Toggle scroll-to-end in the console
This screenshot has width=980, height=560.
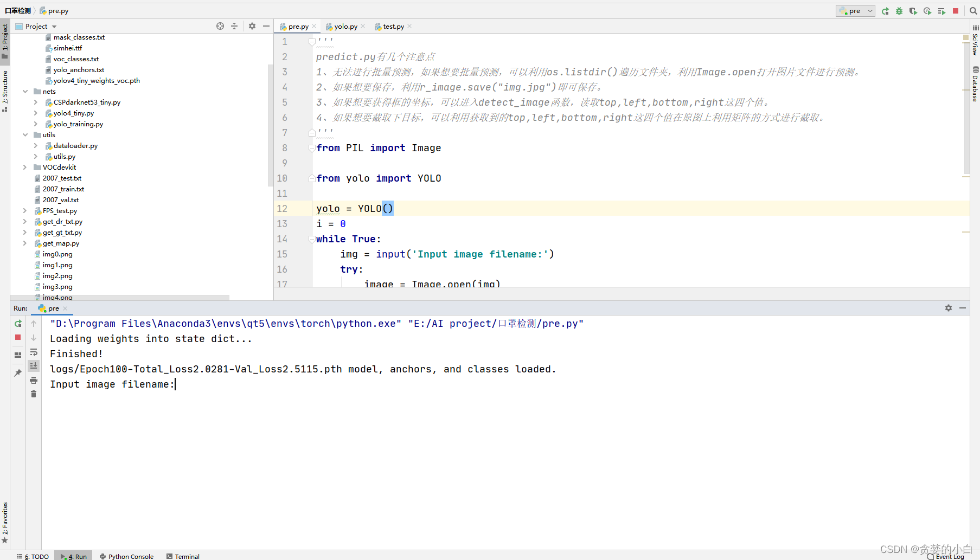pos(34,366)
